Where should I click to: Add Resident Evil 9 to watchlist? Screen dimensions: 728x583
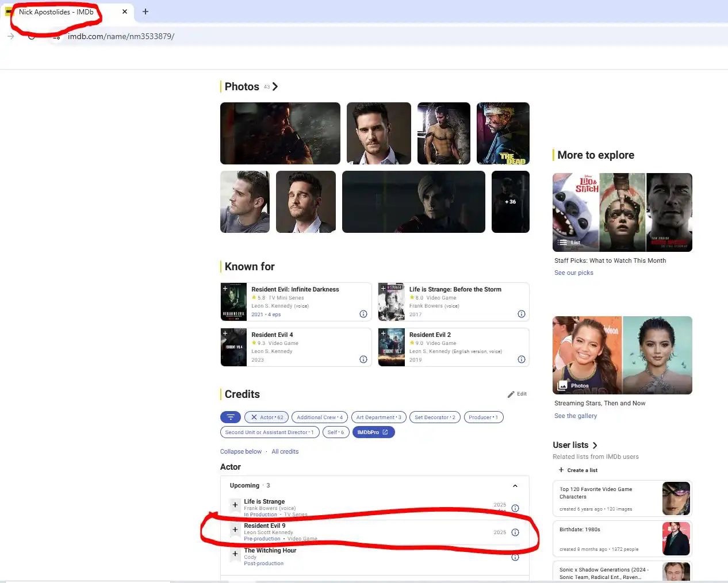point(235,530)
